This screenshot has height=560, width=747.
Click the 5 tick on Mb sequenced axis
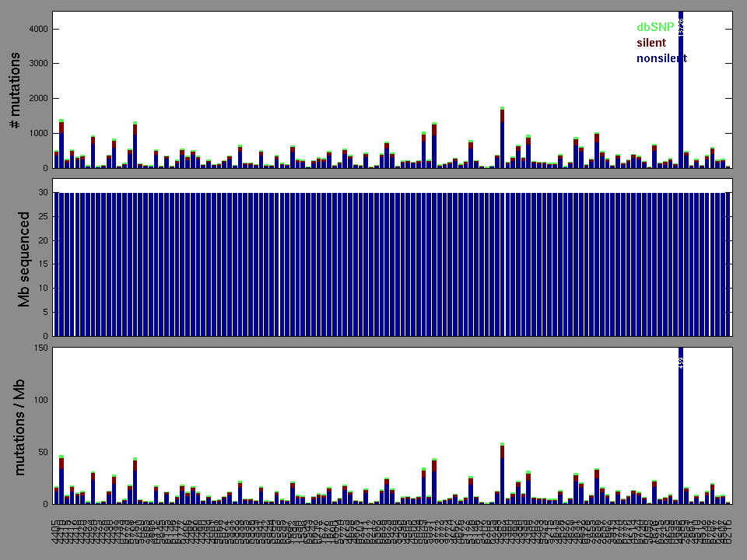coord(45,312)
